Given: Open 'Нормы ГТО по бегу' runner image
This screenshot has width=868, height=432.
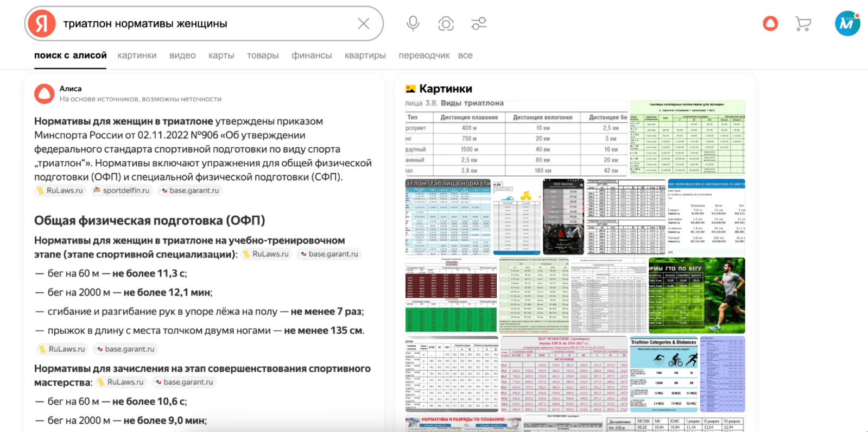Looking at the screenshot, I should [696, 295].
